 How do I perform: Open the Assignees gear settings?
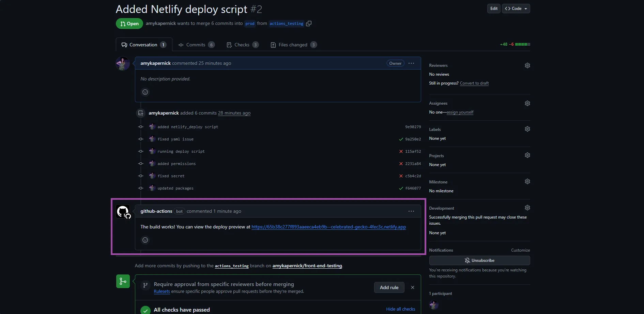(527, 103)
